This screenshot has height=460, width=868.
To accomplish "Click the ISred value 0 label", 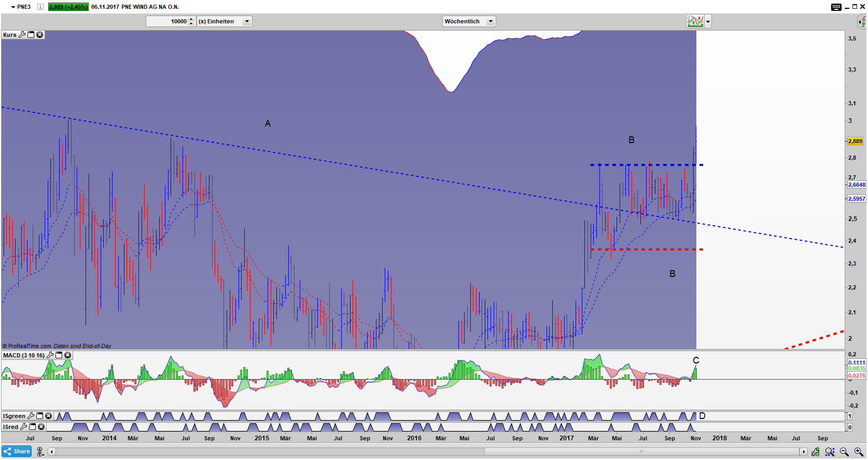I will 849,427.
